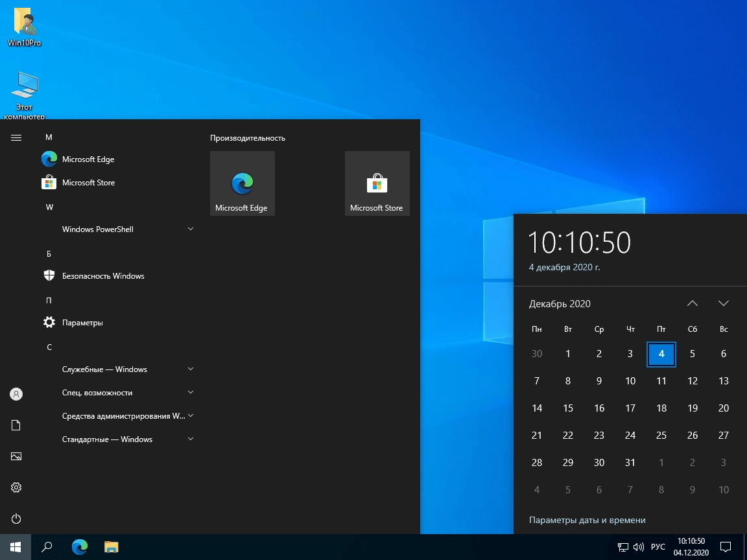Click the user account icon in Start sidebar
Viewport: 747px width, 560px height.
[16, 394]
